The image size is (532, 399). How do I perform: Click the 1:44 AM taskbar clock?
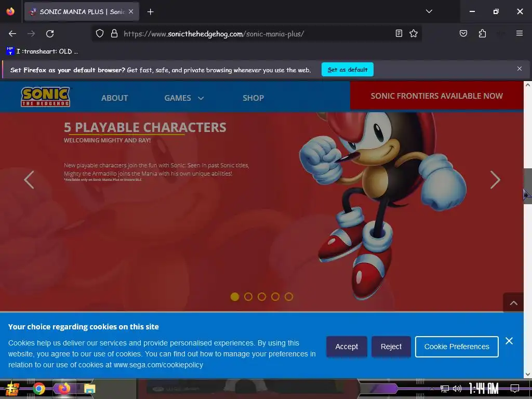click(484, 389)
